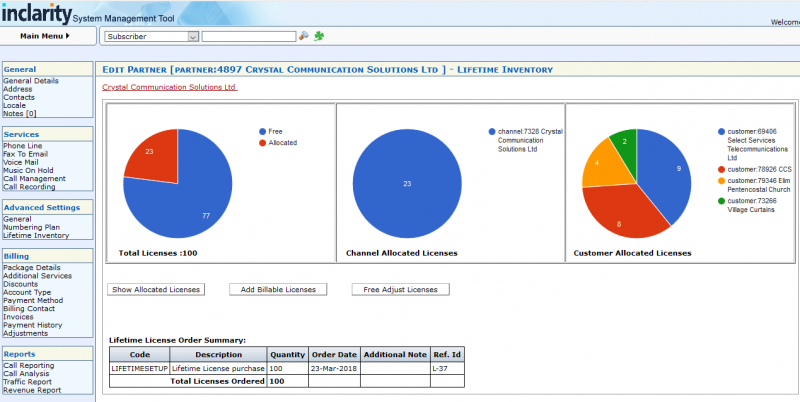Click the Lifetime License purchase description cell
The height and width of the screenshot is (402, 800).
click(x=218, y=368)
